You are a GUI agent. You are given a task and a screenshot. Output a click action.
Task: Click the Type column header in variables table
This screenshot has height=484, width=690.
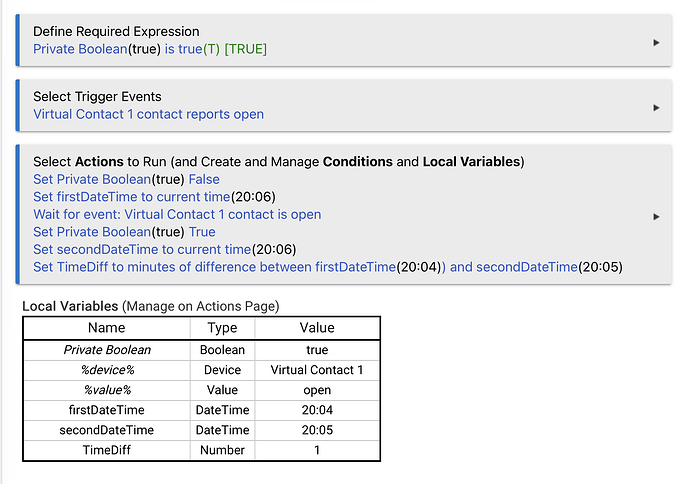[222, 328]
